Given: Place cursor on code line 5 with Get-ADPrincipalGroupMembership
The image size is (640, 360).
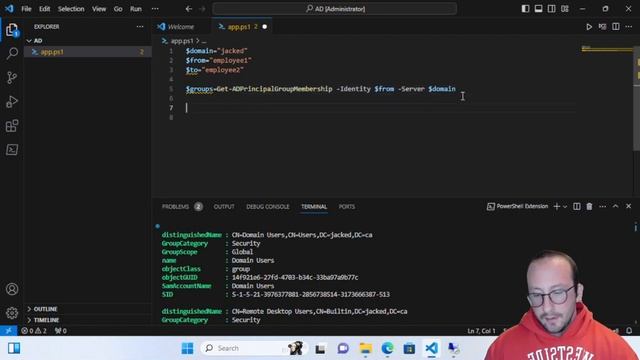Looking at the screenshot, I should pyautogui.click(x=320, y=89).
